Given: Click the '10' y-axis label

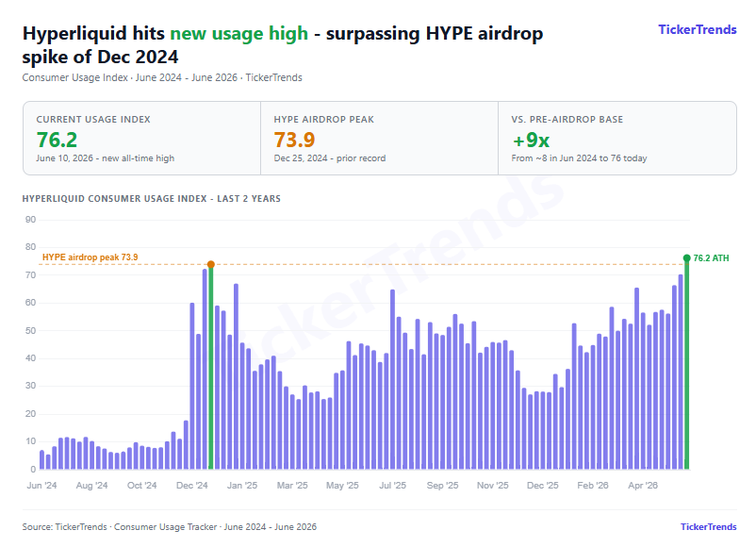Looking at the screenshot, I should tap(30, 440).
